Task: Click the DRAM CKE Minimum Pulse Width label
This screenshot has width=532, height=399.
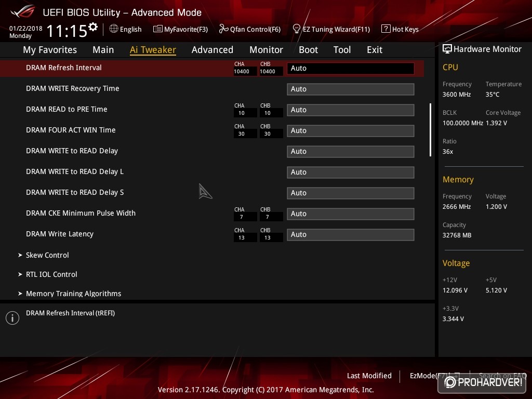Action: pyautogui.click(x=81, y=213)
